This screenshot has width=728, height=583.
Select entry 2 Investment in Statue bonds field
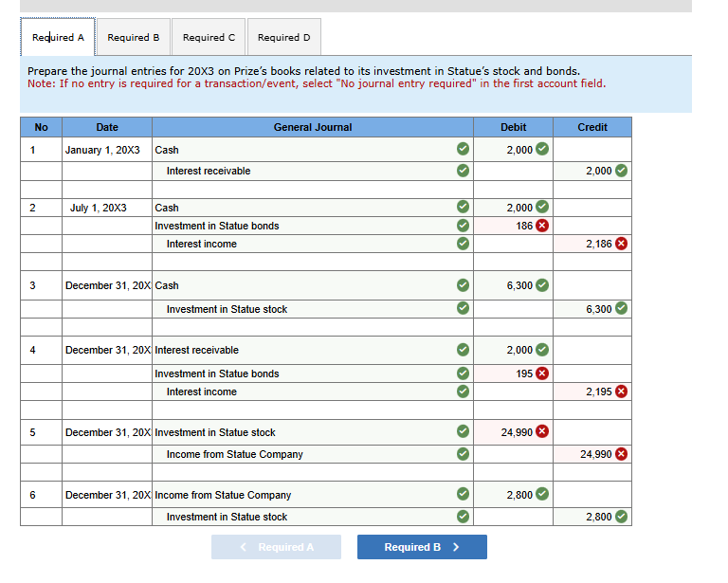coord(313,226)
